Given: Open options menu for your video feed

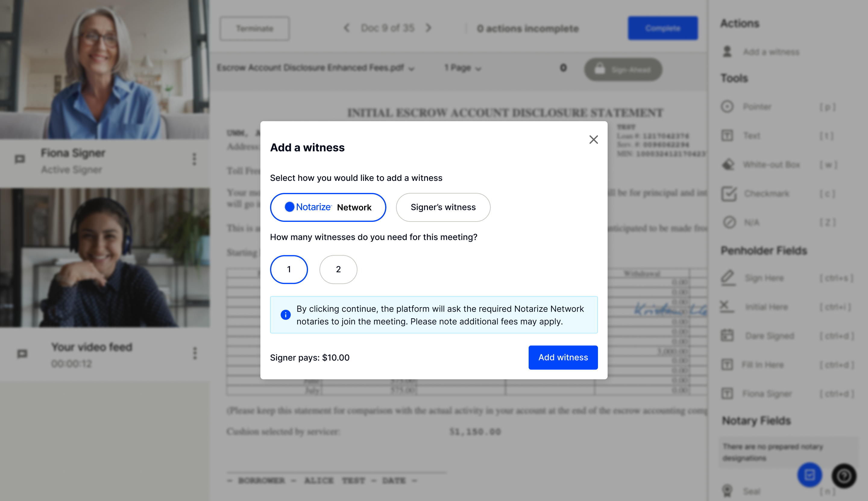Looking at the screenshot, I should pos(195,353).
